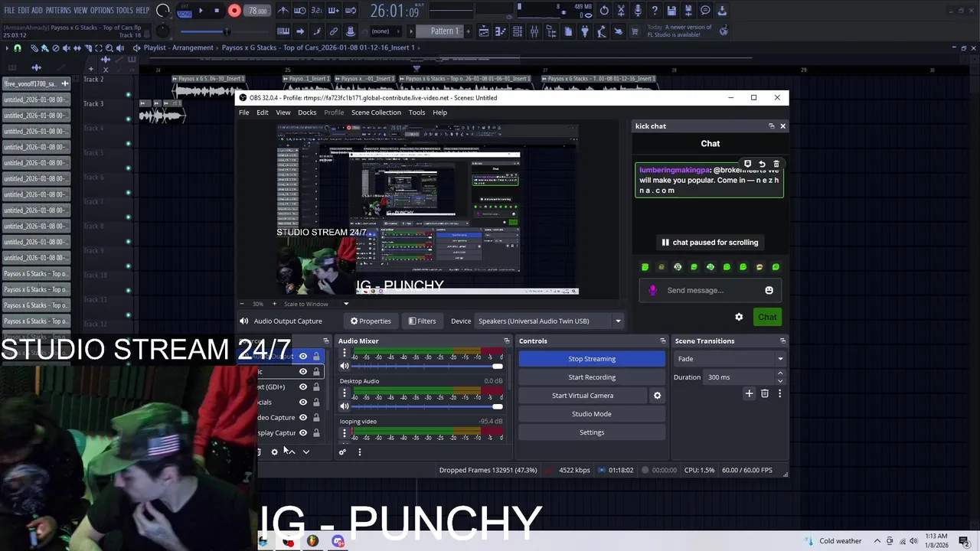Open scene transition three-dot options
The height and width of the screenshot is (551, 980).
[x=779, y=393]
